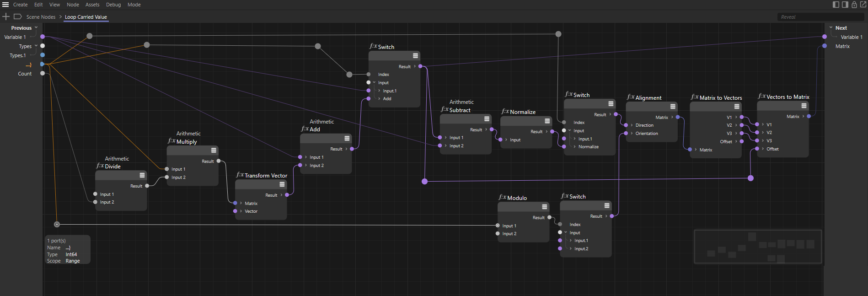
Task: Open the Subtract node's menu icon
Action: point(487,119)
